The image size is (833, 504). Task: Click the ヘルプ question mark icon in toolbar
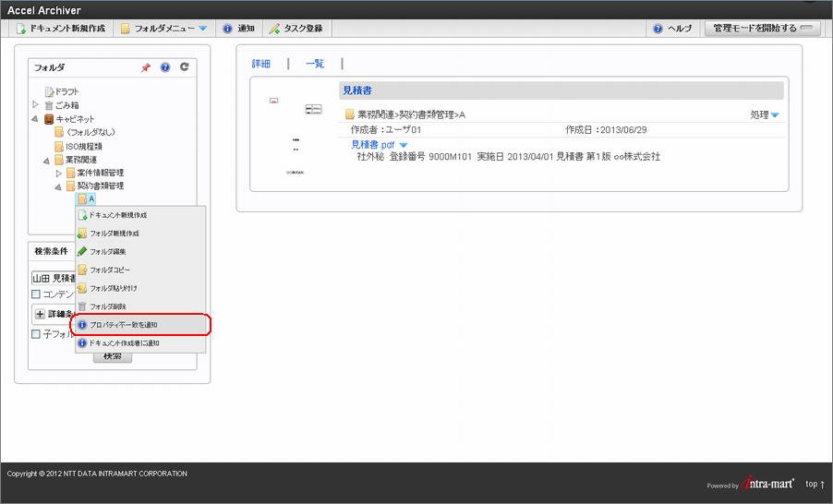pyautogui.click(x=658, y=29)
